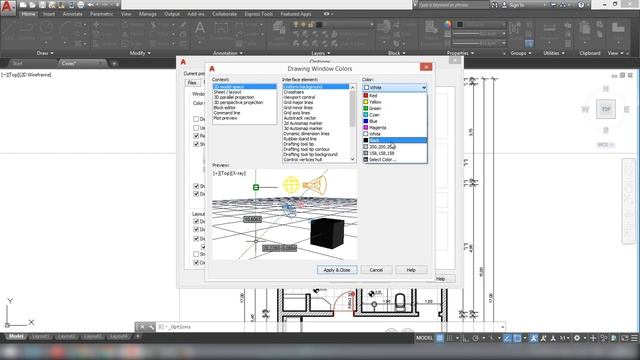Open the Express Tools ribbon tab

pyautogui.click(x=259, y=14)
